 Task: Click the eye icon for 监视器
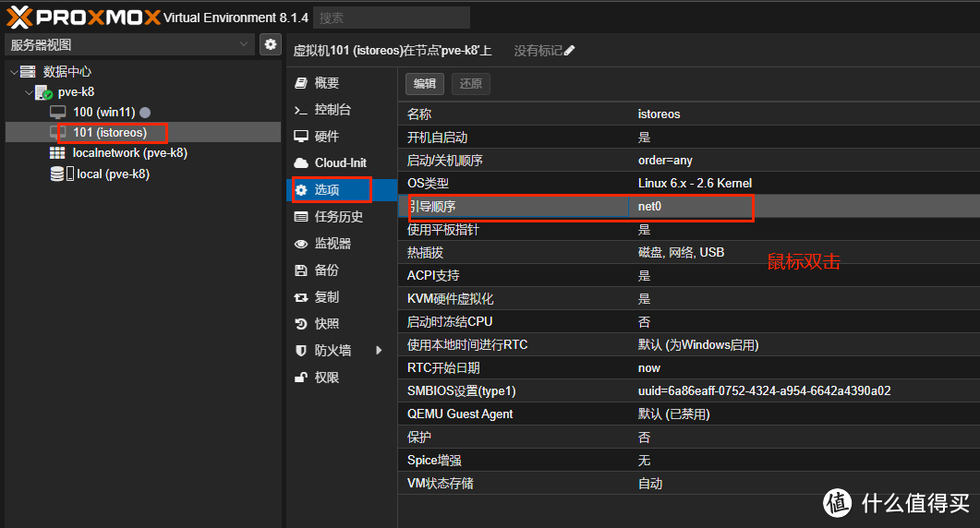coord(301,244)
